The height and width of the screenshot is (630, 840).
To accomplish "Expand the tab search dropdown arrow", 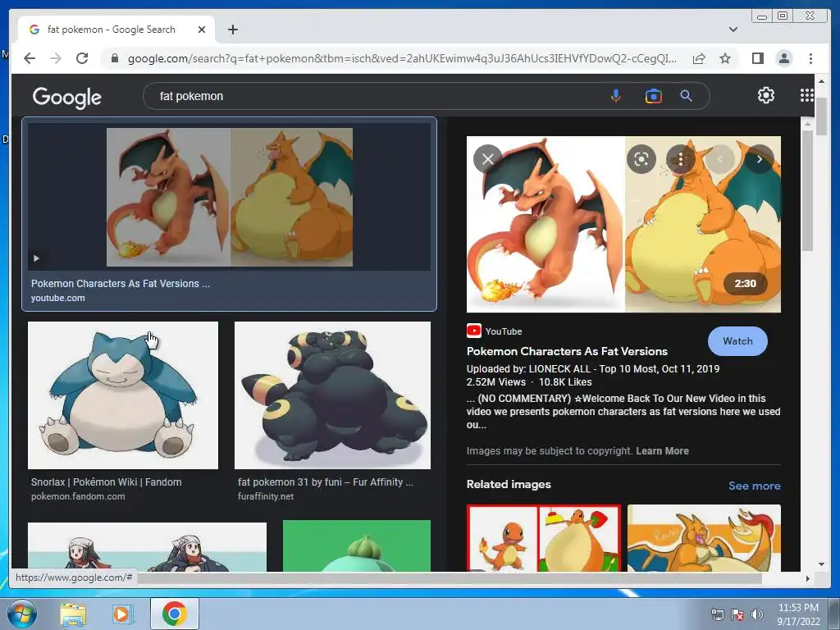I will pos(733,30).
